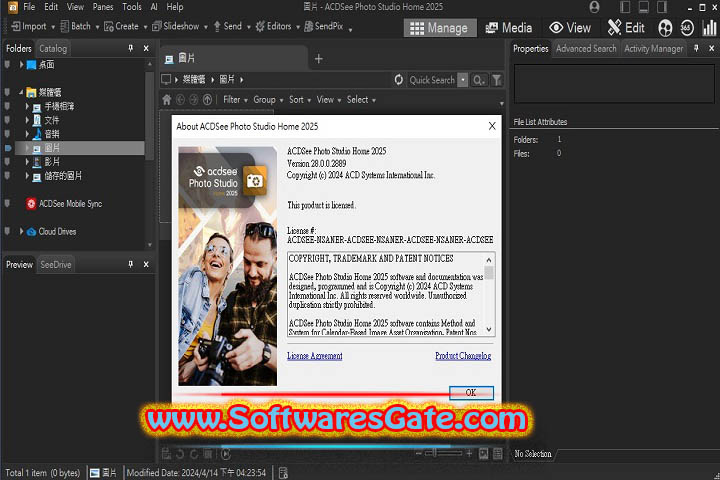Open the 365 mode icon
Viewport: 720px width, 480px height.
pos(686,28)
